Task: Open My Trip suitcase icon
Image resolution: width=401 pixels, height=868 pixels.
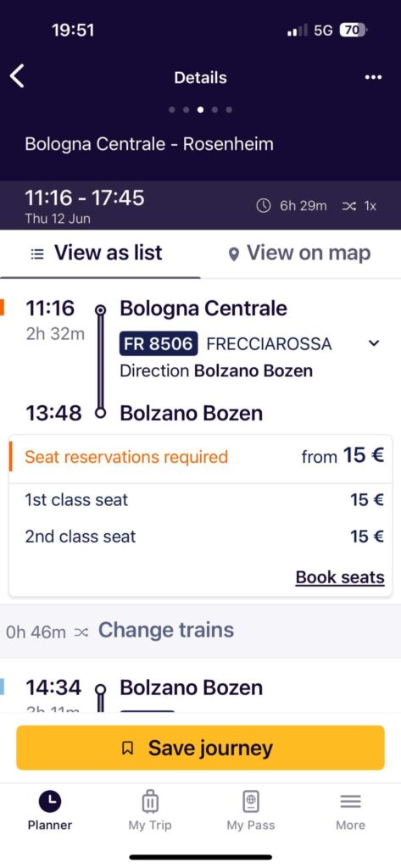Action: tap(150, 800)
